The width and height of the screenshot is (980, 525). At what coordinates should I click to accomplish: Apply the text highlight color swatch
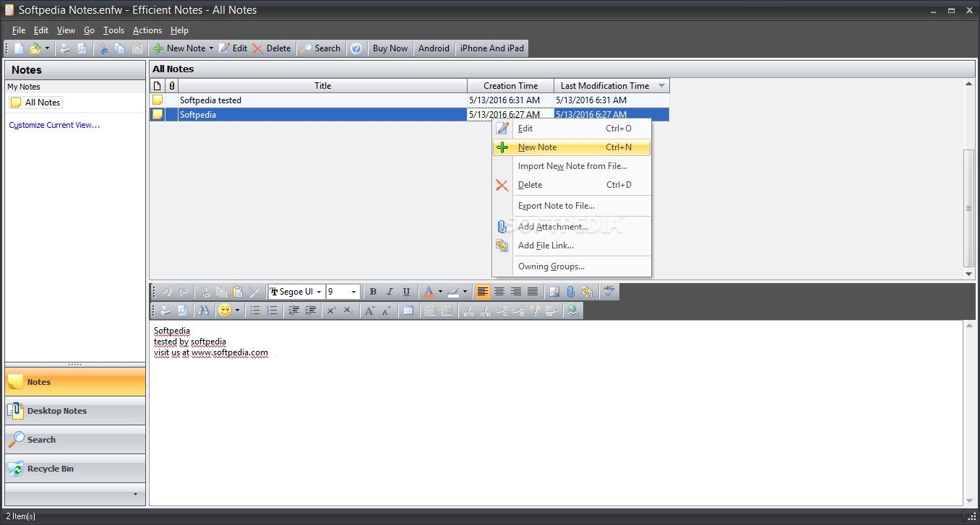pos(453,292)
